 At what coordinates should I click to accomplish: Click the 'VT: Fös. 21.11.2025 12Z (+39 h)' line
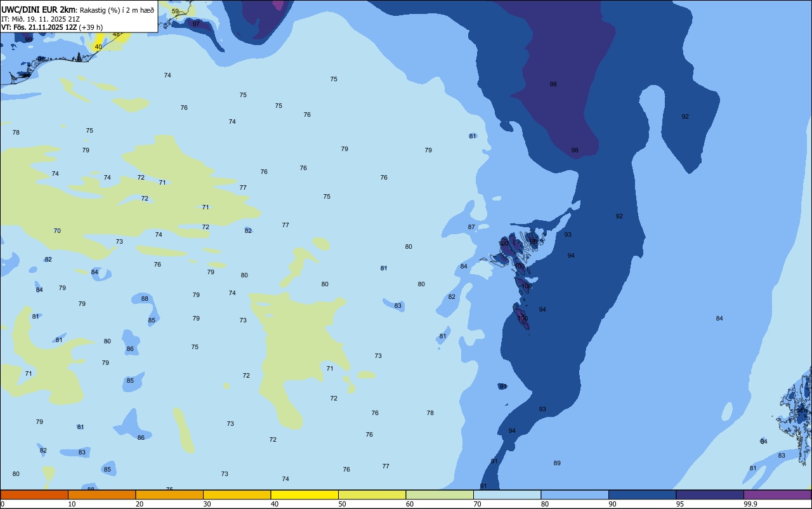tap(52, 27)
